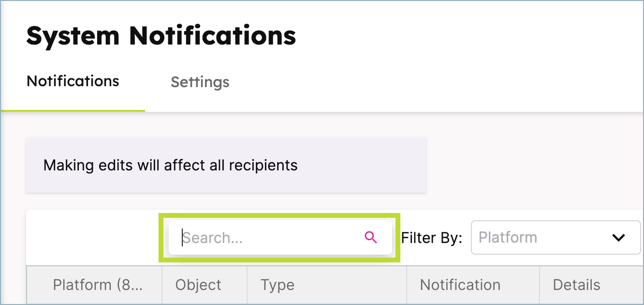
Task: Click the 'Platform' placeholder text in filter
Action: (508, 237)
